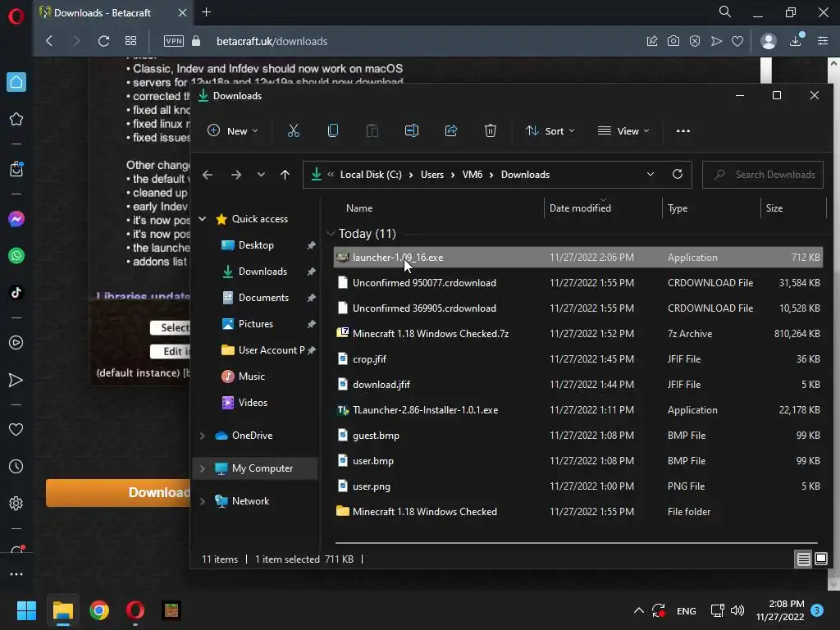Image resolution: width=840 pixels, height=630 pixels.
Task: Reload the Betacraft page in Opera
Action: (x=103, y=41)
